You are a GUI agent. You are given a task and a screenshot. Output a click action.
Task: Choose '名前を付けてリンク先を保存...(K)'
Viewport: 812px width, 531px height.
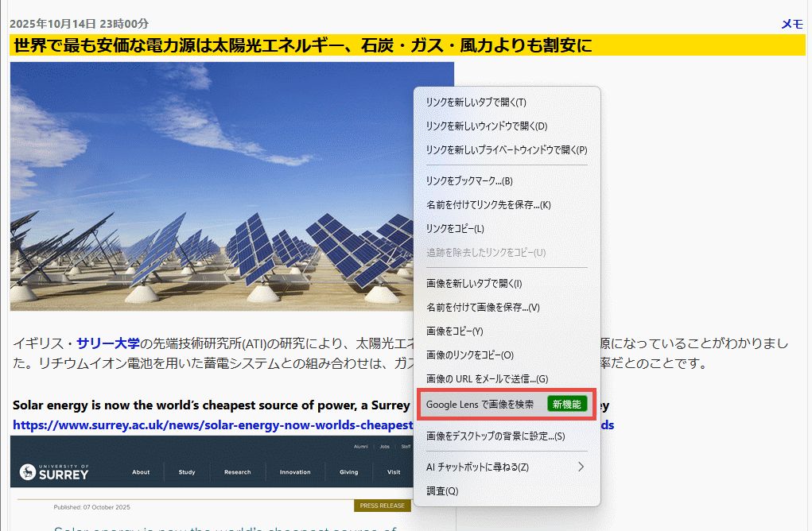488,205
